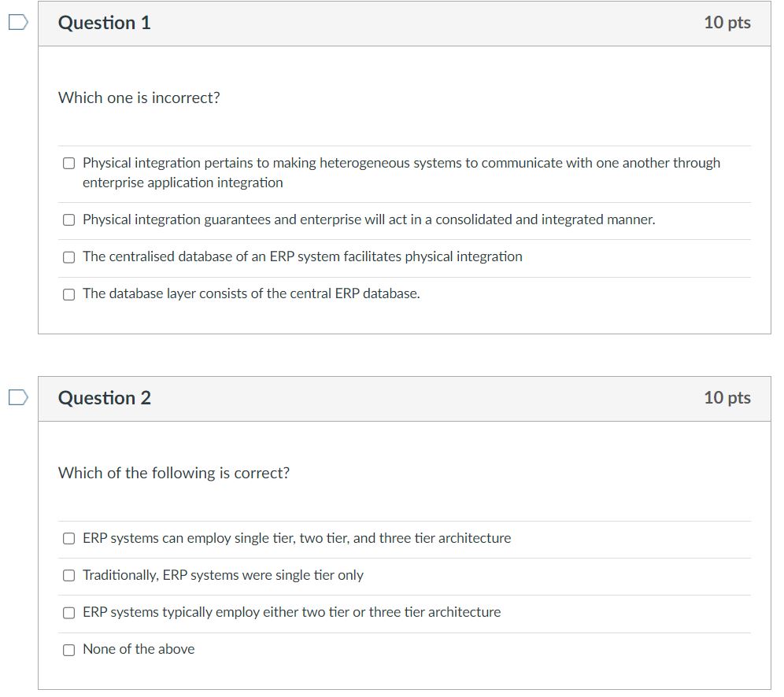Click the '10 pts' label on Question 1
The width and height of the screenshot is (784, 697).
click(x=728, y=23)
